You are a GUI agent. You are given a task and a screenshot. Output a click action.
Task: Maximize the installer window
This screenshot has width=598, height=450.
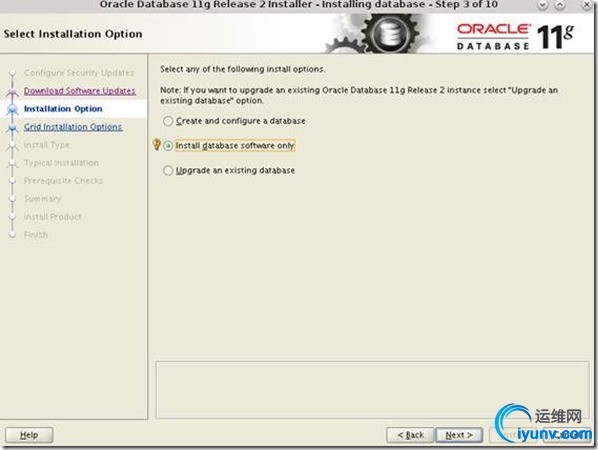pyautogui.click(x=559, y=5)
